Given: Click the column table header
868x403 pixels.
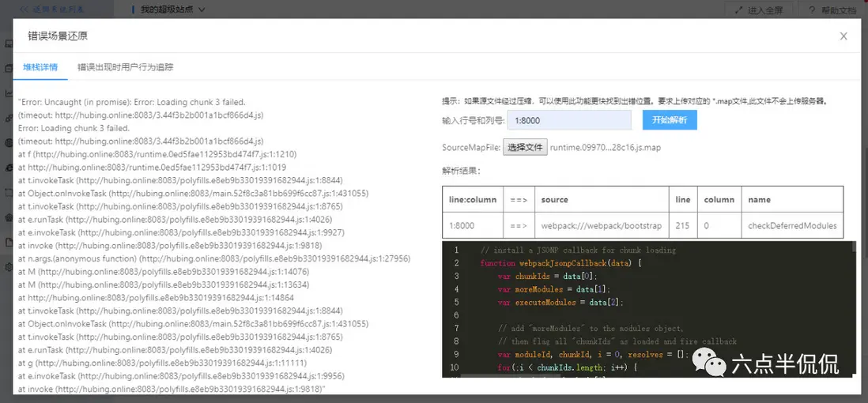Looking at the screenshot, I should [719, 199].
